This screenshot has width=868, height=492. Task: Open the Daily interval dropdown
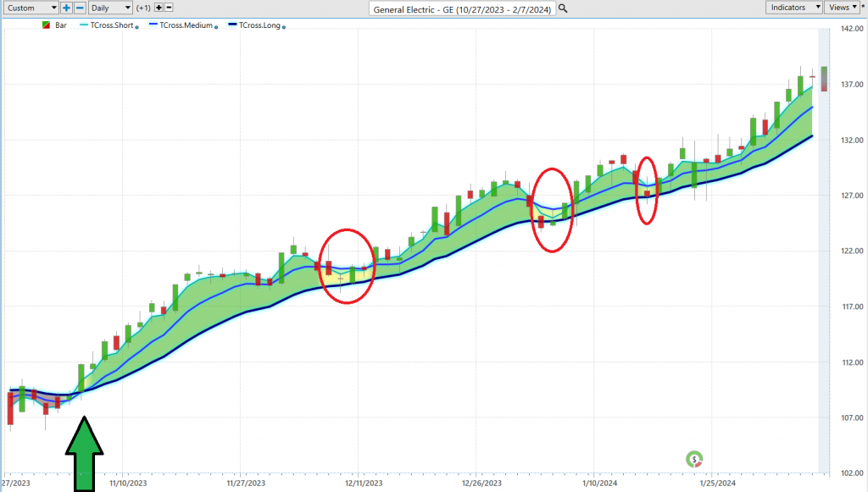(x=110, y=8)
